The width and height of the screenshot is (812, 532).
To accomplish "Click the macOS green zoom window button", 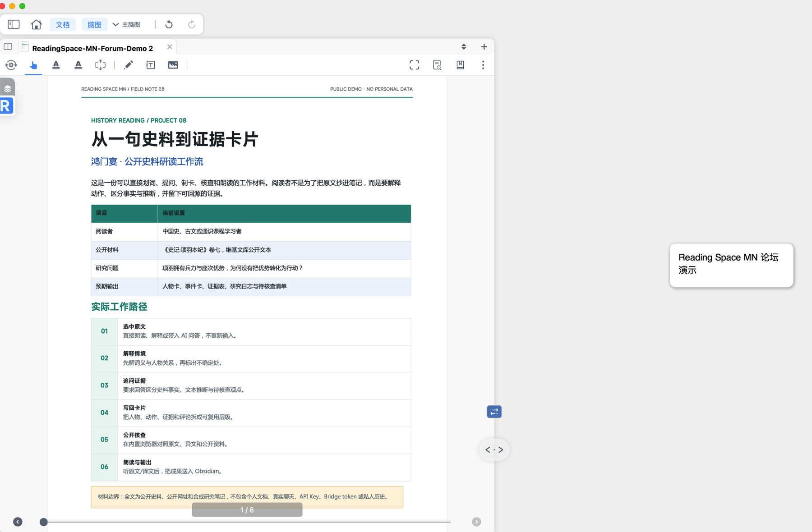I will tap(22, 6).
